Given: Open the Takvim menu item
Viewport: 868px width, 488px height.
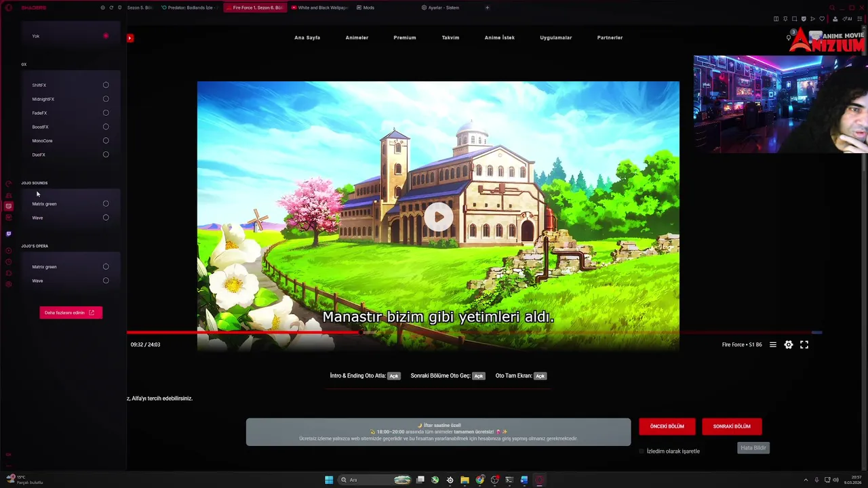Looking at the screenshot, I should (450, 38).
